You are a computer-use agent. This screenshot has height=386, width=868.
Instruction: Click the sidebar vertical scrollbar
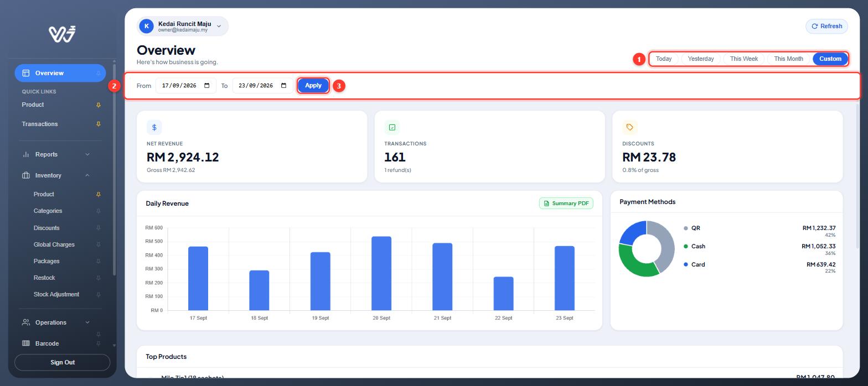pos(114,169)
